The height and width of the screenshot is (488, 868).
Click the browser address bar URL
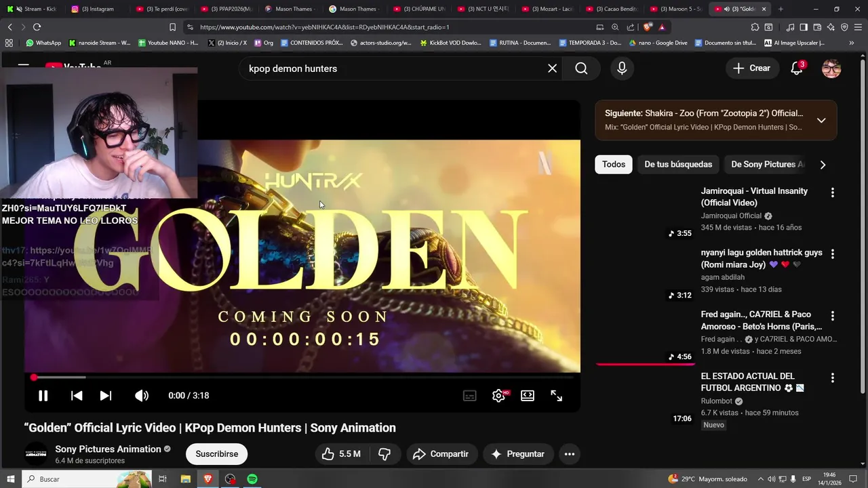tap(325, 27)
